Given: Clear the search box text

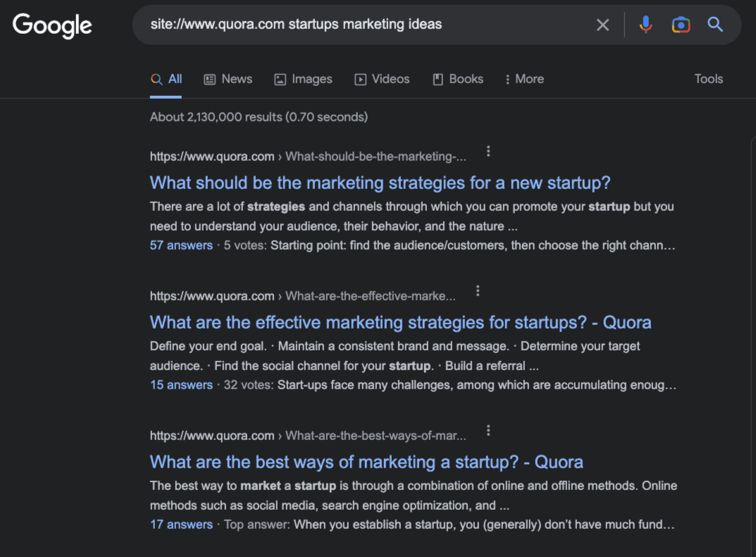Looking at the screenshot, I should [x=602, y=25].
